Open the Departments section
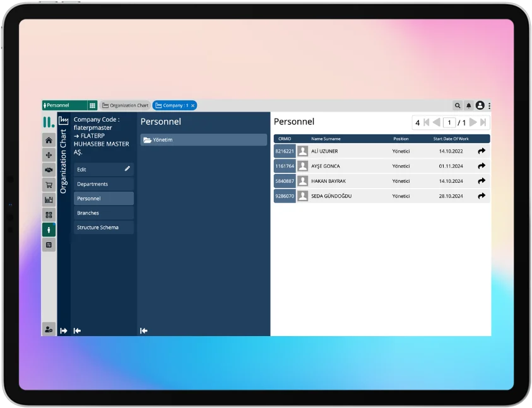The width and height of the screenshot is (532, 408). click(x=103, y=184)
